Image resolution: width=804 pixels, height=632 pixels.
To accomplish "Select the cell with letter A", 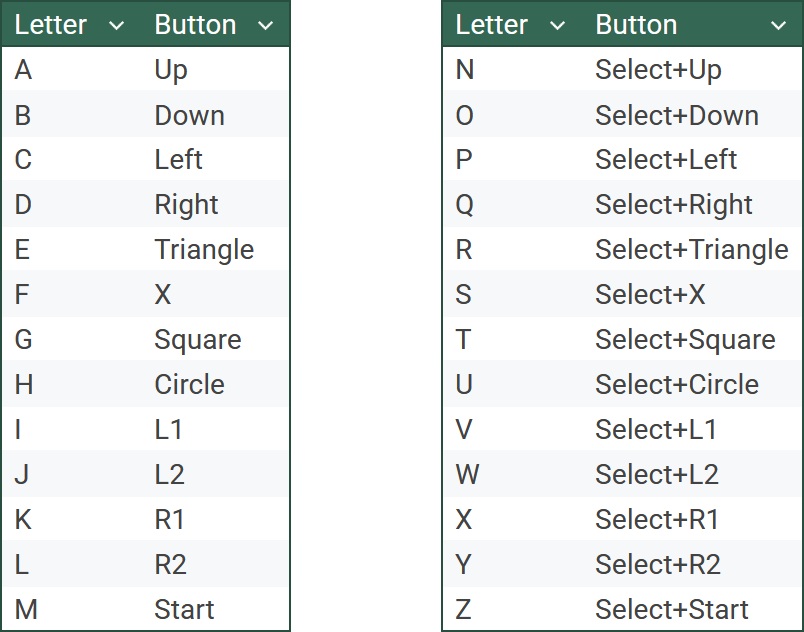I will coord(23,70).
